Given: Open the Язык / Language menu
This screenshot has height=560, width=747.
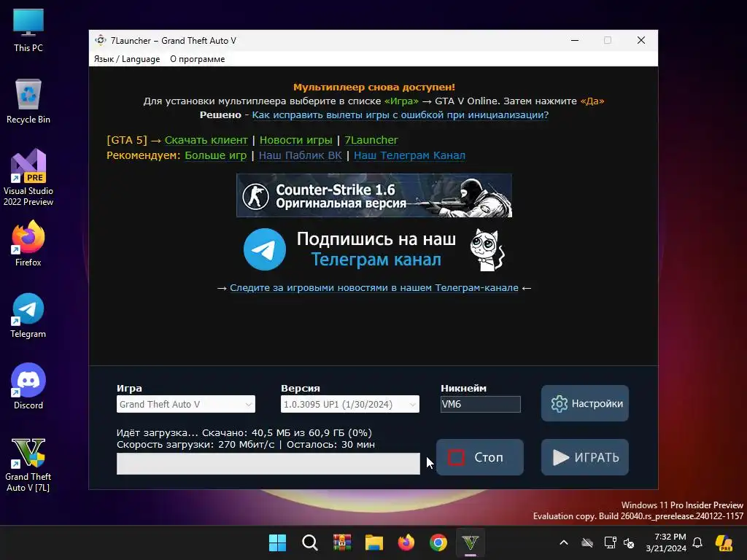Looking at the screenshot, I should tap(127, 59).
